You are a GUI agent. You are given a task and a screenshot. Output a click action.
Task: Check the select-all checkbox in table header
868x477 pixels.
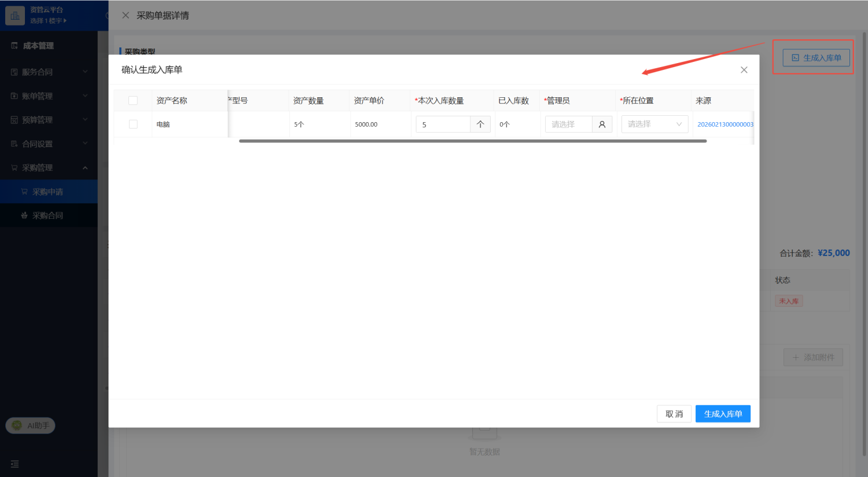(133, 101)
